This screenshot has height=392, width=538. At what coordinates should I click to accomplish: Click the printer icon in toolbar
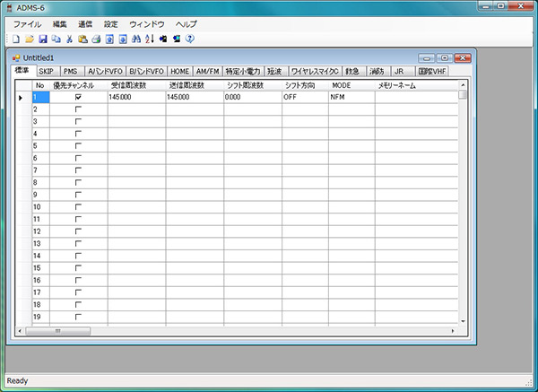coord(96,39)
